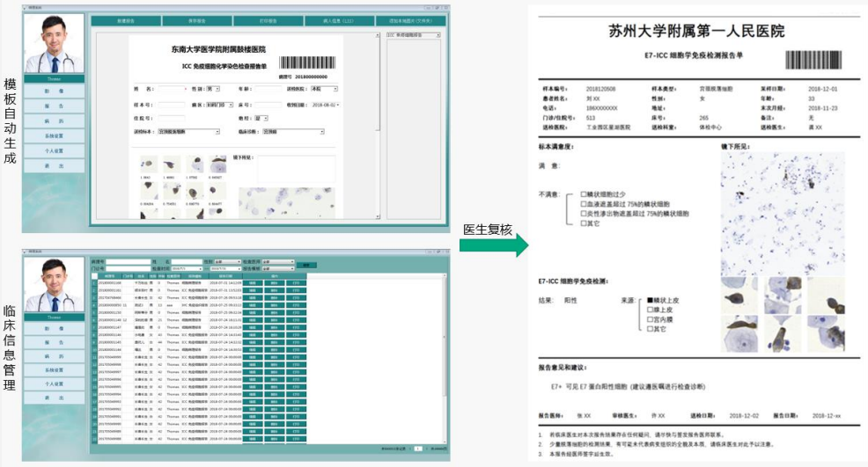
Task: Click the doctor photo in the records list window
Action: point(55,284)
